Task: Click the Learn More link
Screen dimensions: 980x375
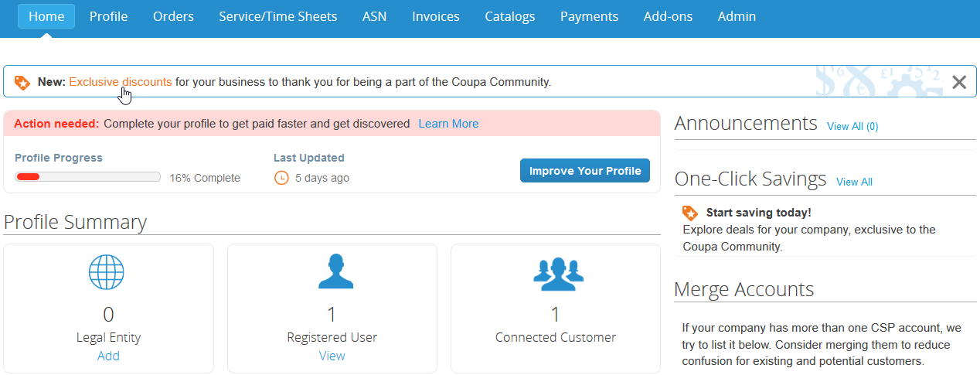Action: (448, 124)
